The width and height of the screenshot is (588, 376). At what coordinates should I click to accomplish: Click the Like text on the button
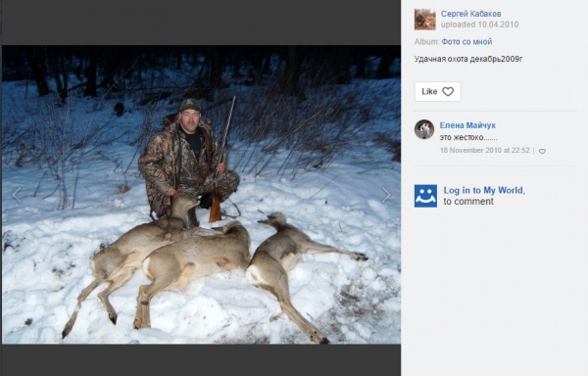[x=429, y=91]
